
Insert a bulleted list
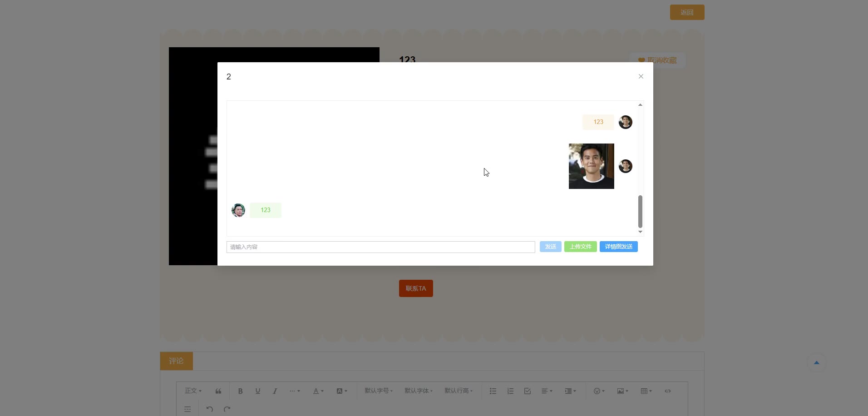[x=493, y=391]
